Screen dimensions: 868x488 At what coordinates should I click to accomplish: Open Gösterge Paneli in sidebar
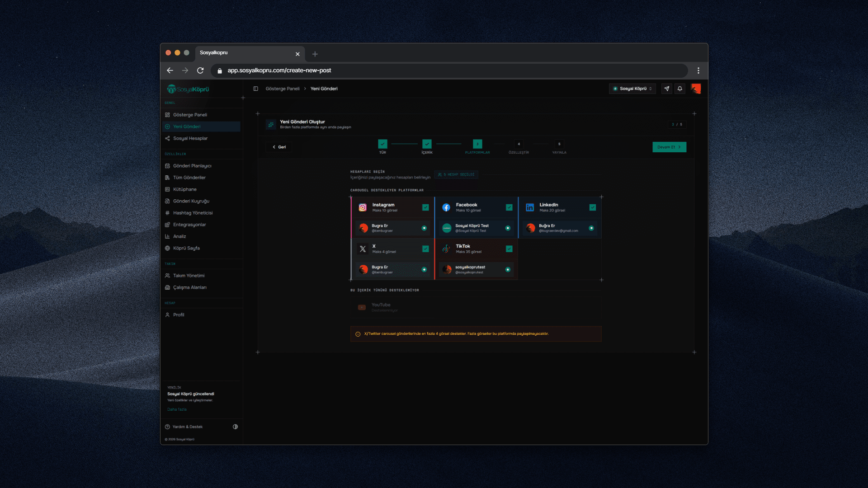coord(201,115)
